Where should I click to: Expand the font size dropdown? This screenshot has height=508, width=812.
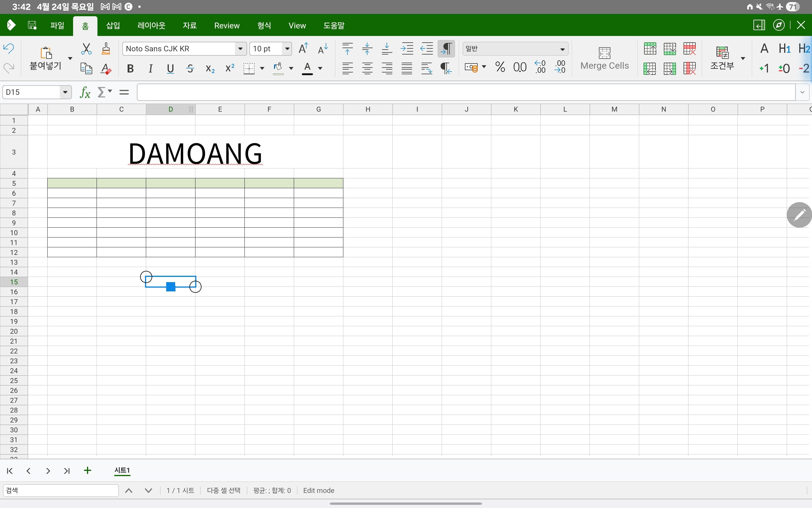click(x=287, y=49)
